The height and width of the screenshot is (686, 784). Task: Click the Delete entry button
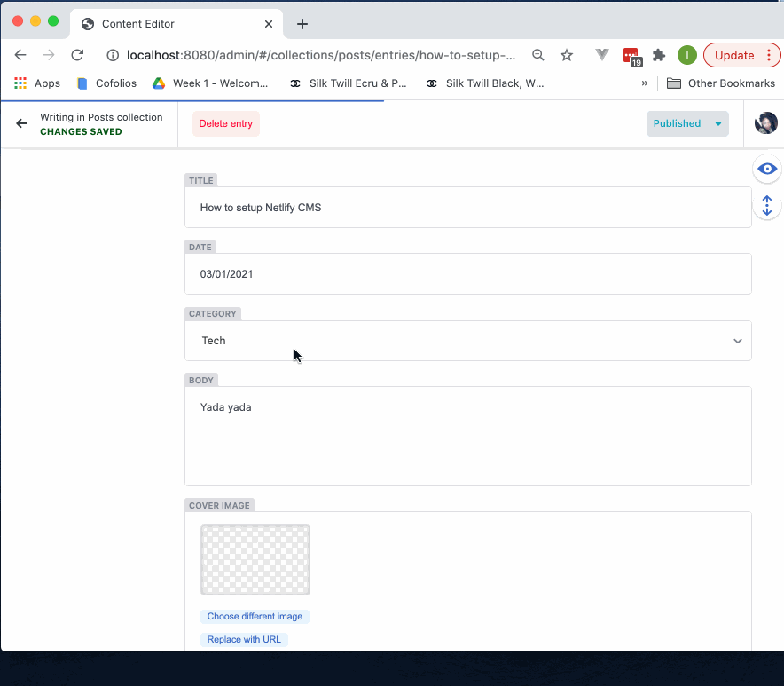224,123
